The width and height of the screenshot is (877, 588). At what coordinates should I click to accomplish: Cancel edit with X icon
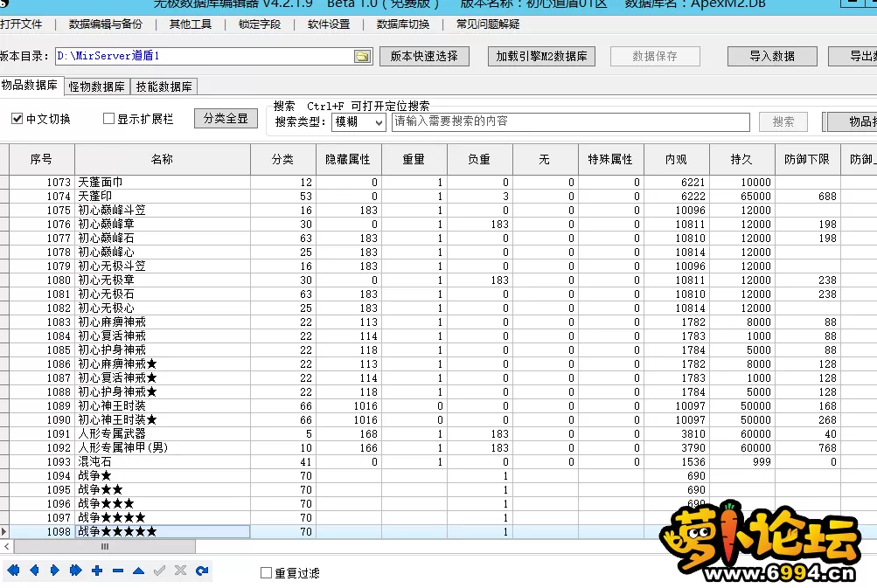pyautogui.click(x=180, y=571)
